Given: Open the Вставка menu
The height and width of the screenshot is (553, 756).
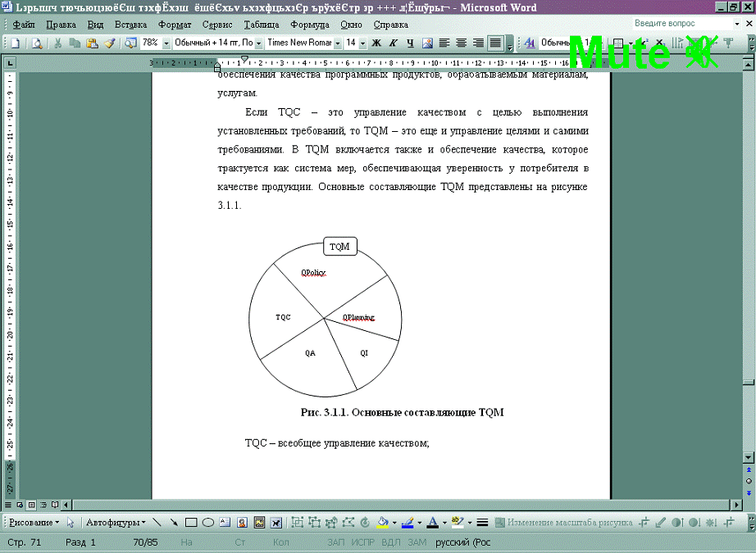Looking at the screenshot, I should pyautogui.click(x=131, y=25).
